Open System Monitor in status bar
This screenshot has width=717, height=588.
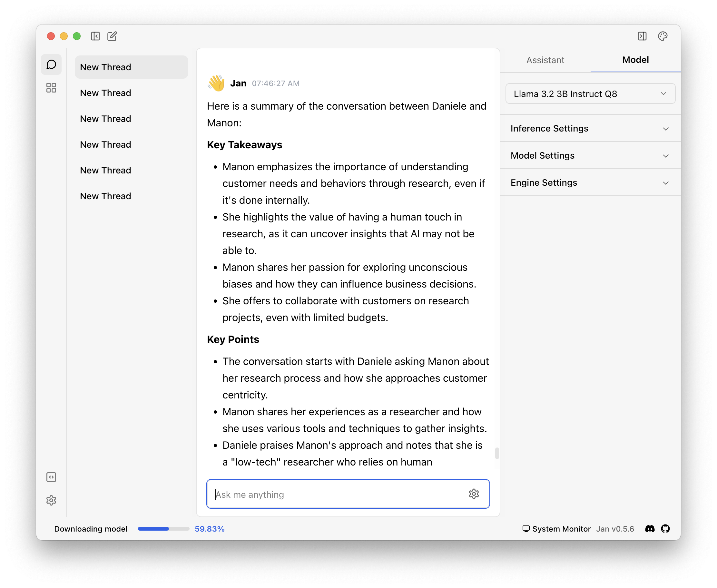click(x=556, y=529)
